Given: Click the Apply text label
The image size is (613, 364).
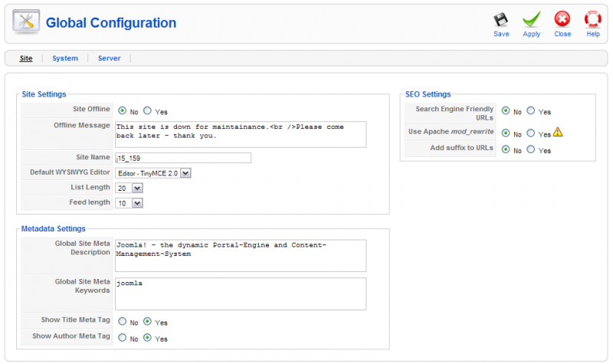Looking at the screenshot, I should 532,34.
